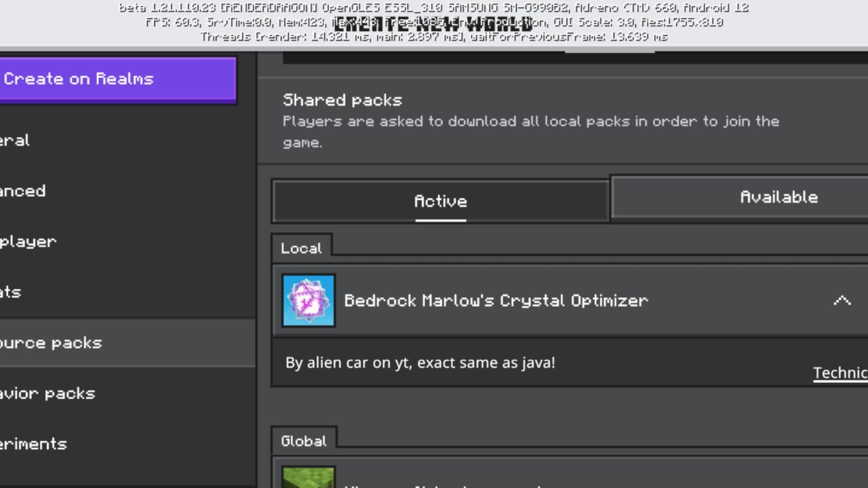Click the debug info overlay text
The width and height of the screenshot is (868, 488).
pos(434,22)
